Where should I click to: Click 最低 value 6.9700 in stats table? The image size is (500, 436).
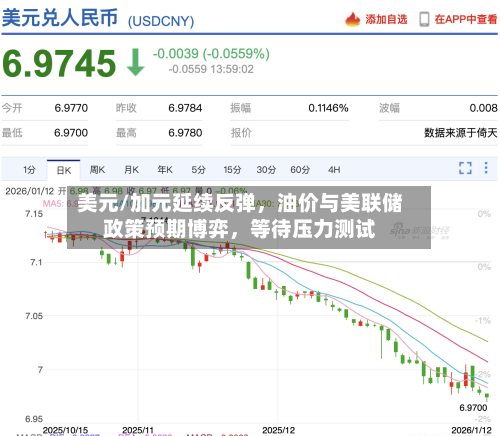point(71,133)
